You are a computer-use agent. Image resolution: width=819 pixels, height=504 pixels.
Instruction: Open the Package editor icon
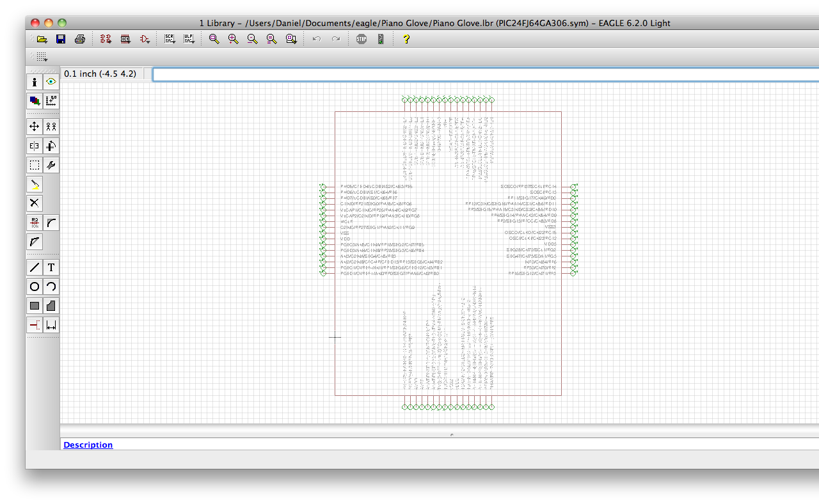(x=125, y=39)
